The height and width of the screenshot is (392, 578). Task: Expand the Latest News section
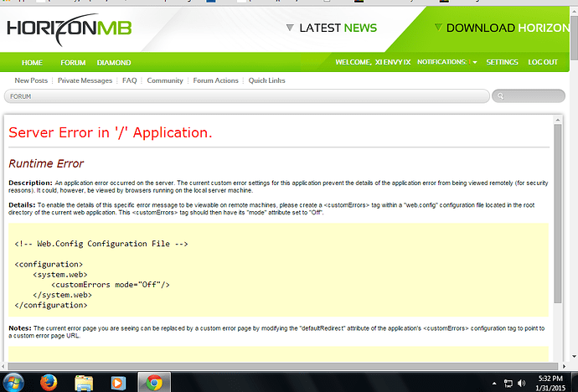point(333,28)
